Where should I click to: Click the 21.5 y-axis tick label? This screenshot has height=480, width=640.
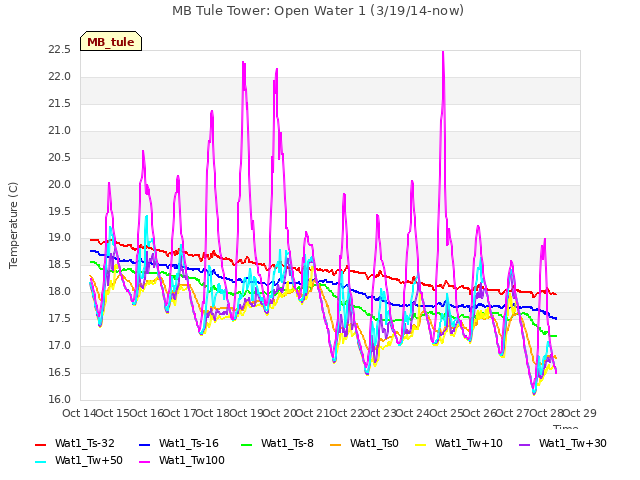[60, 104]
